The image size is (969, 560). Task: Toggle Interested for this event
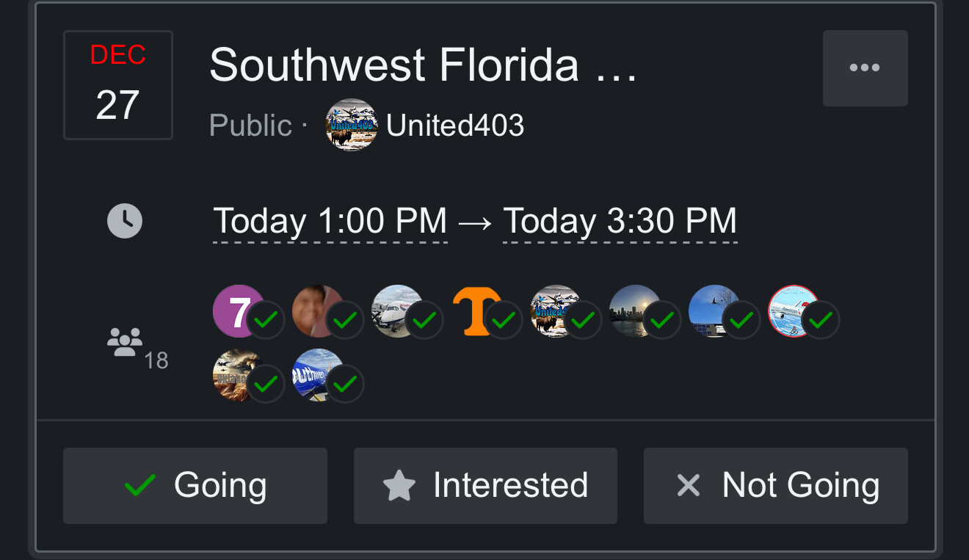[x=485, y=486]
